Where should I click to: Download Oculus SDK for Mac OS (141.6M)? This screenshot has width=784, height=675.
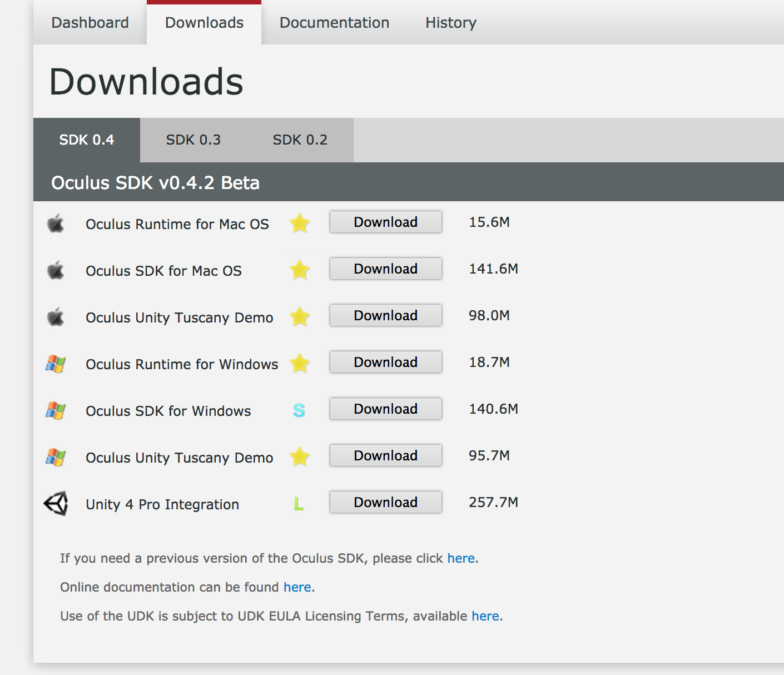tap(386, 269)
